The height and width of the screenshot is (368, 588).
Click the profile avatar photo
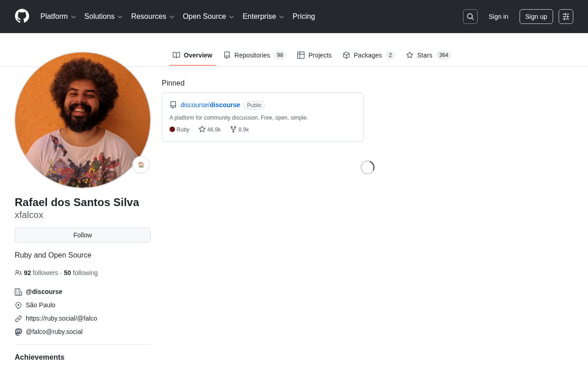pyautogui.click(x=83, y=120)
